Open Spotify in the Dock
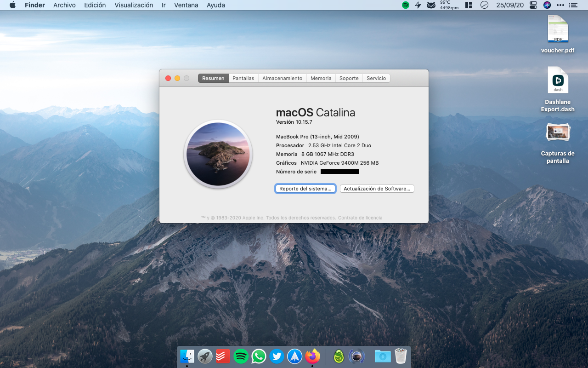The image size is (588, 368). pos(241,356)
